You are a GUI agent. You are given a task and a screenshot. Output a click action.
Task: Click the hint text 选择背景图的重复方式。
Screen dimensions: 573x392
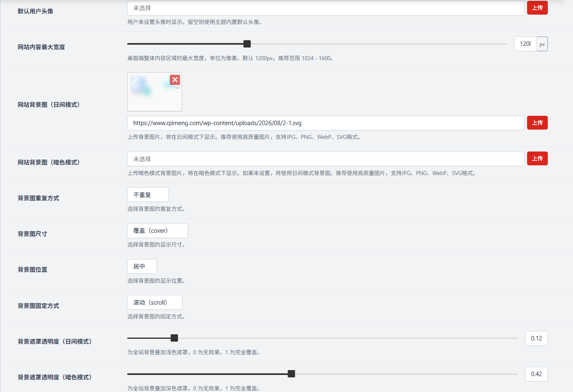click(156, 209)
